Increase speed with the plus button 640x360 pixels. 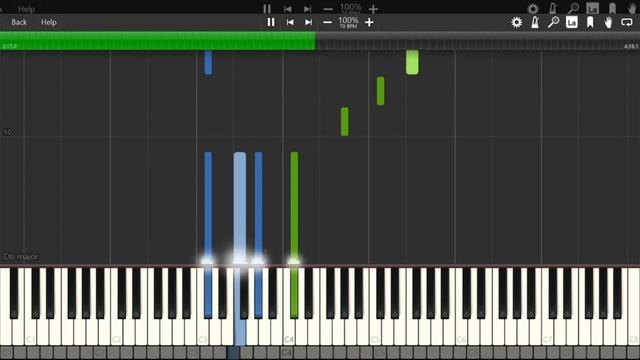click(x=369, y=22)
